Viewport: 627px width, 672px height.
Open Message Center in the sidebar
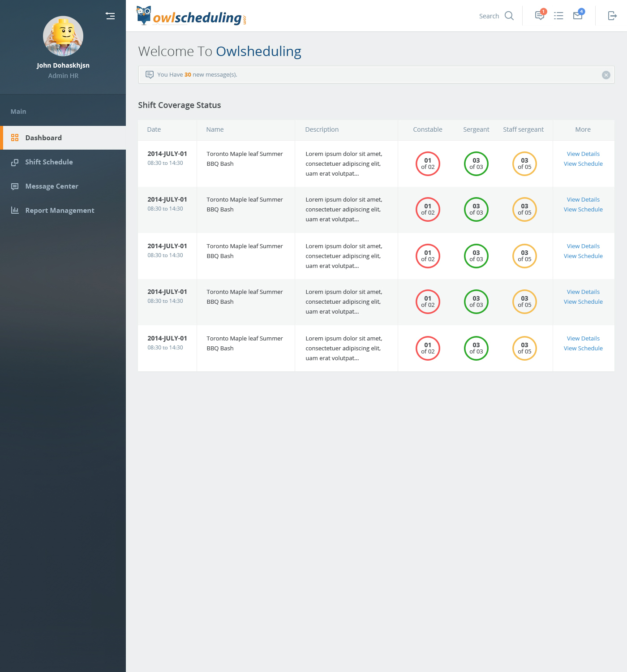(x=63, y=186)
